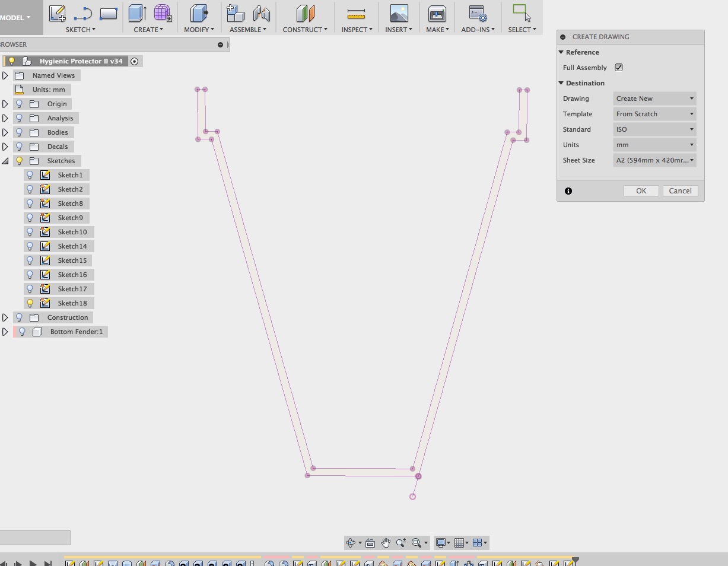728x566 pixels.
Task: Select the Create Sketch tool
Action: tap(57, 13)
